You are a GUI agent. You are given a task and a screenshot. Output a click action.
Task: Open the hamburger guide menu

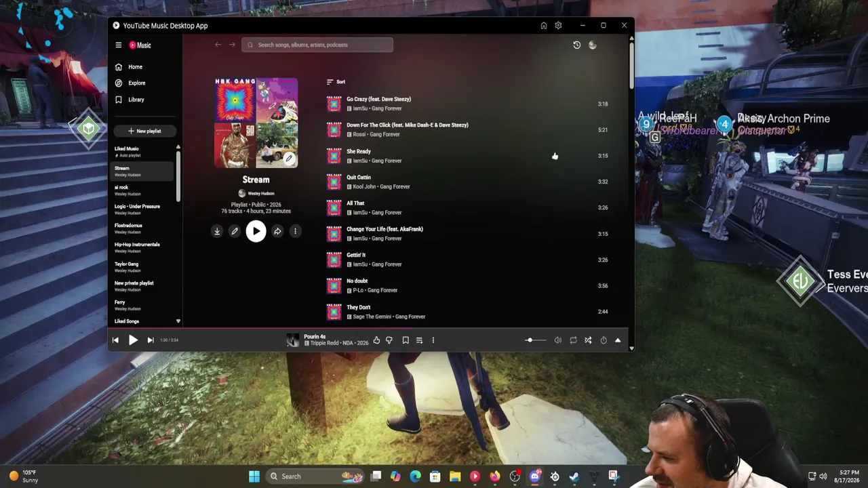[x=118, y=45]
